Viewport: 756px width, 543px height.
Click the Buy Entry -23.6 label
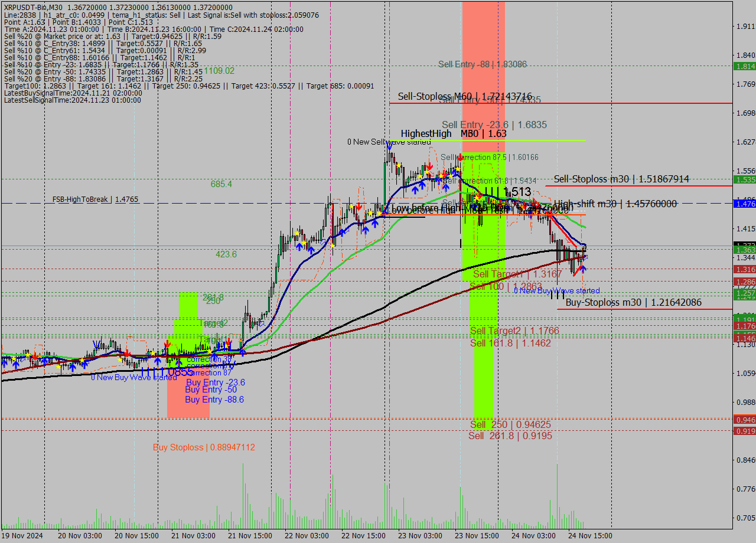click(x=215, y=383)
